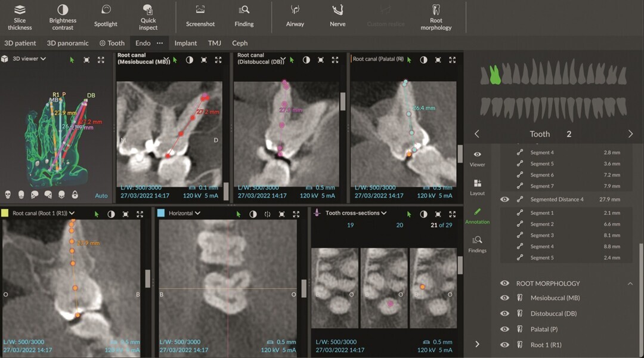
Task: Open the TMJ workflow tab
Action: click(x=215, y=43)
